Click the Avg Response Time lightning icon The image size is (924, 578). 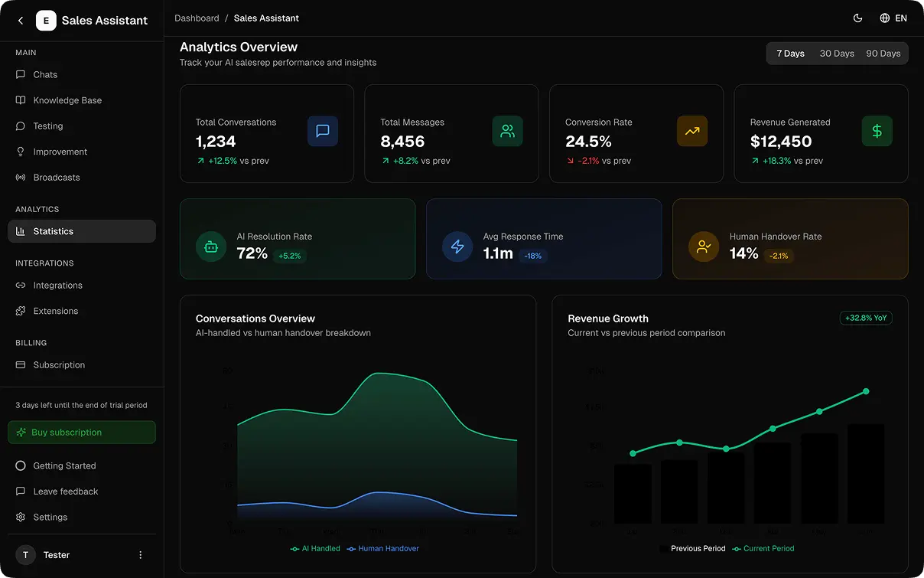(457, 247)
